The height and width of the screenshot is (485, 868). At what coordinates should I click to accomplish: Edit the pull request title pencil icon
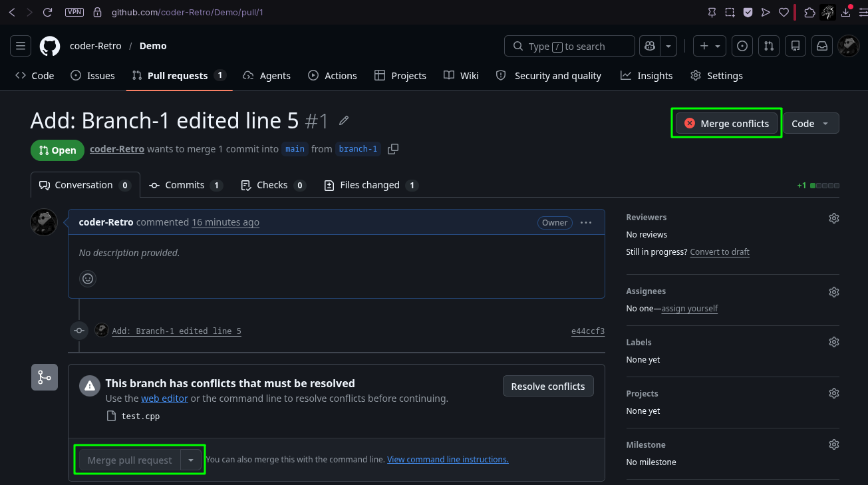click(344, 120)
